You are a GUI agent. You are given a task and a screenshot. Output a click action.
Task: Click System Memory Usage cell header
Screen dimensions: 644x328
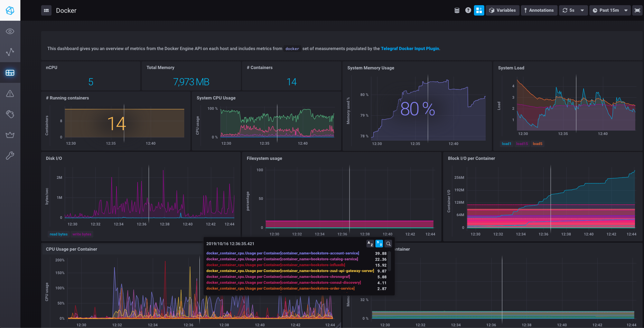pos(371,68)
